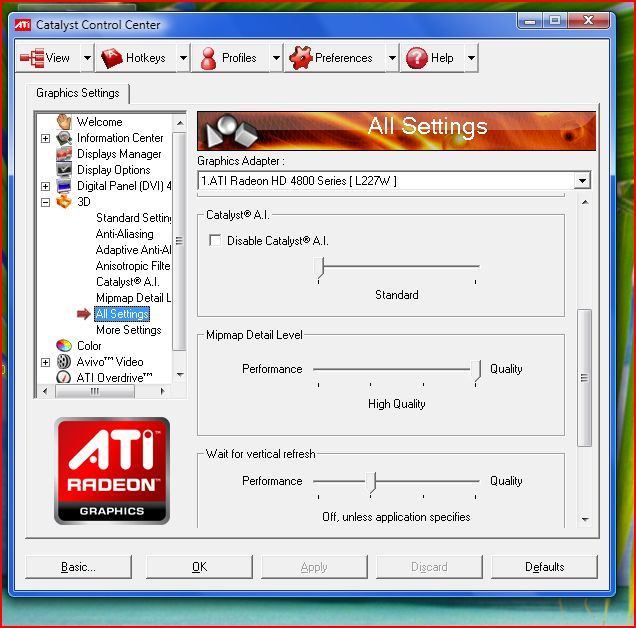The image size is (636, 628).
Task: Click settings panel scroll up arrow
Action: pyautogui.click(x=585, y=202)
